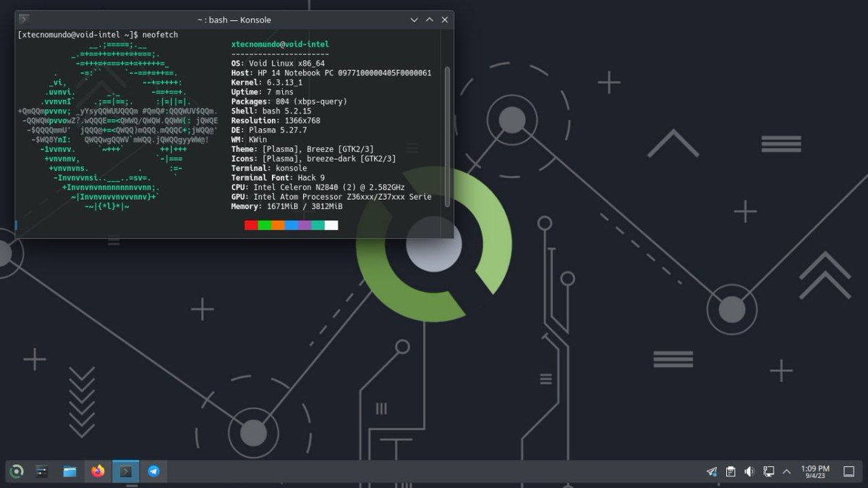Click the Konsole window menu icon

click(x=24, y=20)
